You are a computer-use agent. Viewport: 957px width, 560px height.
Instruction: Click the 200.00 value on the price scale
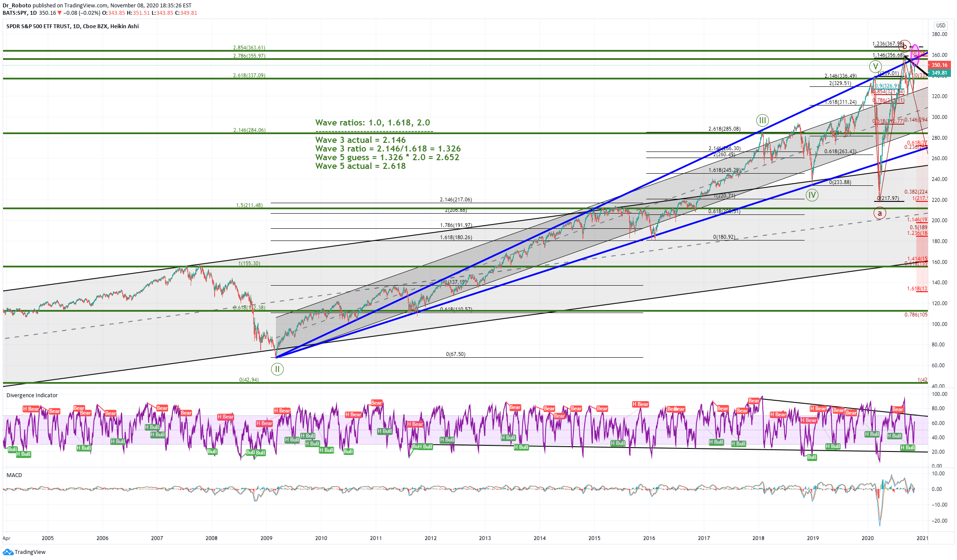pyautogui.click(x=940, y=221)
